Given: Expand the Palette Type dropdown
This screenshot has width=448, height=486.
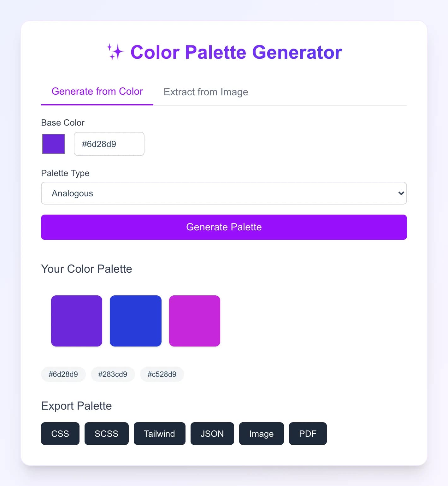Looking at the screenshot, I should tap(224, 193).
